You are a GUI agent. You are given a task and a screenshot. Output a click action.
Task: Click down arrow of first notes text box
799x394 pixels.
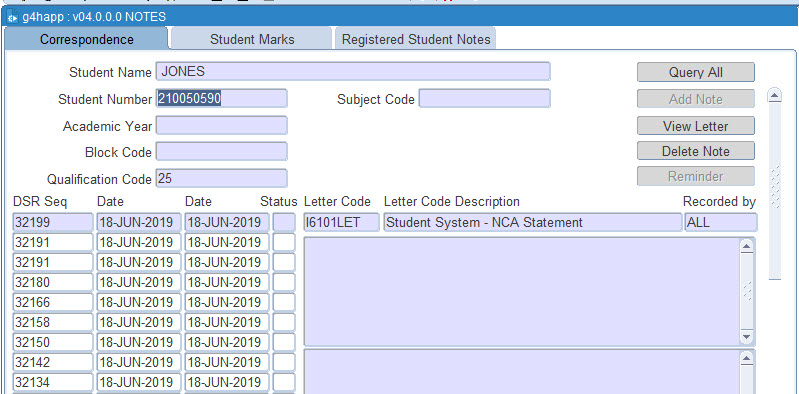[747, 336]
